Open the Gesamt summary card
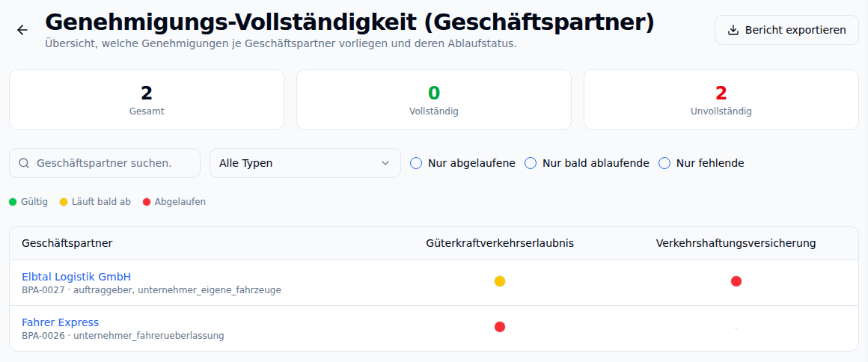The image size is (868, 362). pyautogui.click(x=147, y=99)
